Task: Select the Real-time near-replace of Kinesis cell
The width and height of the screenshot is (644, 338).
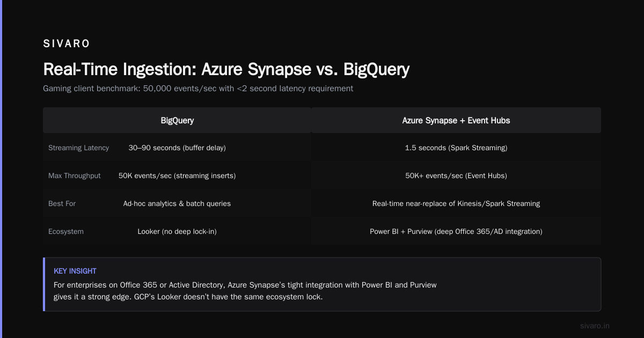Action: 456,204
